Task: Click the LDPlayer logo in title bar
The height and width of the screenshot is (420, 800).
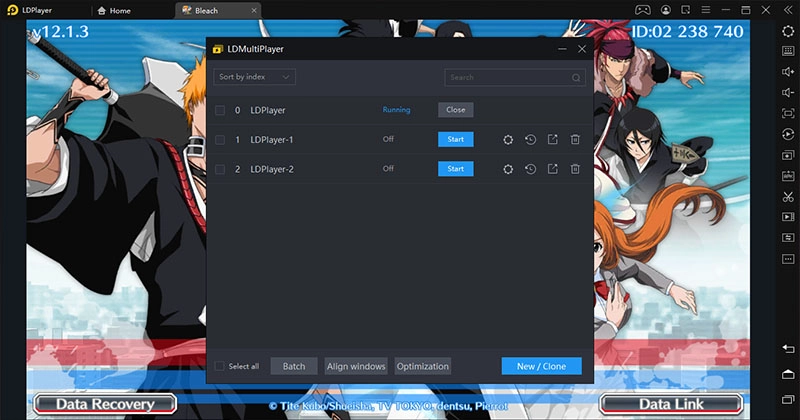Action: click(x=12, y=10)
